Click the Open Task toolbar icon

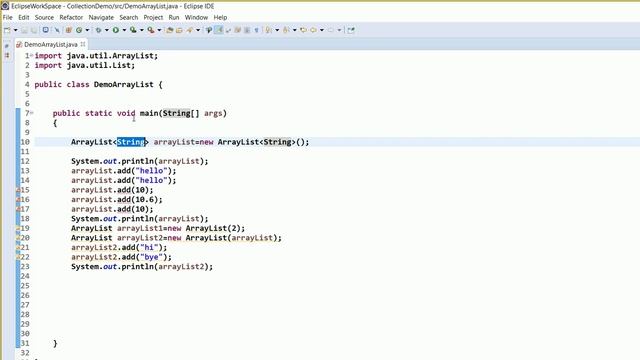(x=180, y=30)
